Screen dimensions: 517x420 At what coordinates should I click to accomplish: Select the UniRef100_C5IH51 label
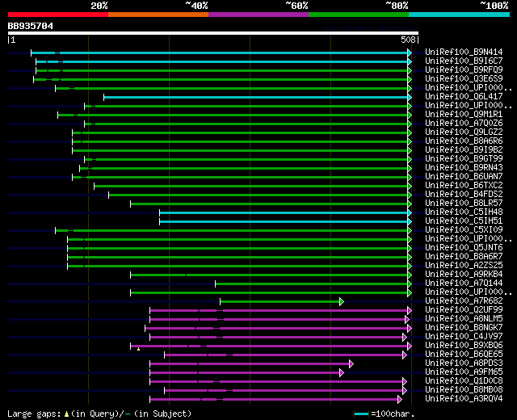pyautogui.click(x=464, y=221)
